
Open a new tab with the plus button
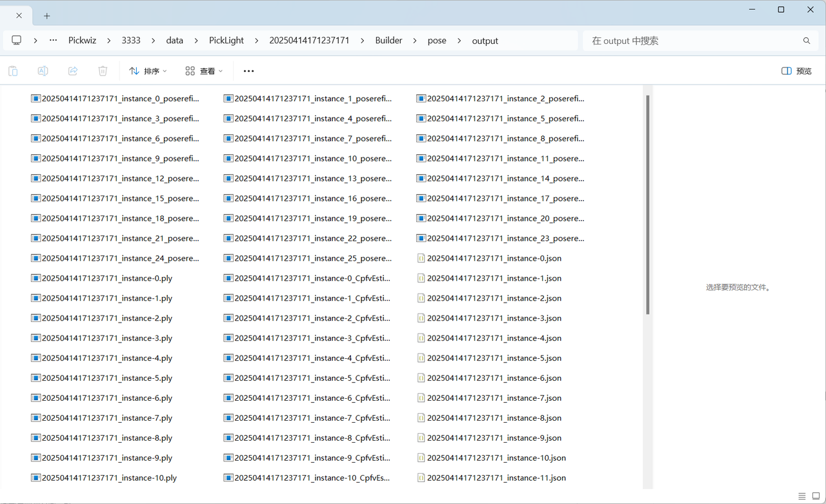click(x=46, y=15)
